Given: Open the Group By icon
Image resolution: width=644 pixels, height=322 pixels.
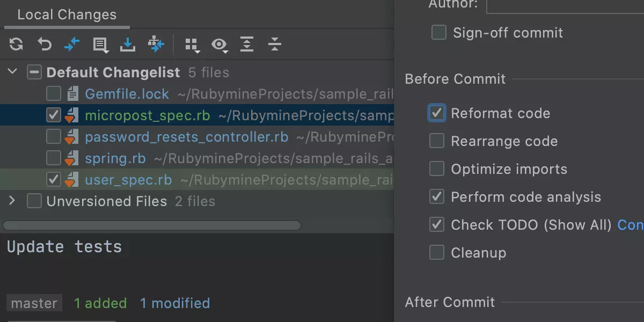Looking at the screenshot, I should coord(192,45).
